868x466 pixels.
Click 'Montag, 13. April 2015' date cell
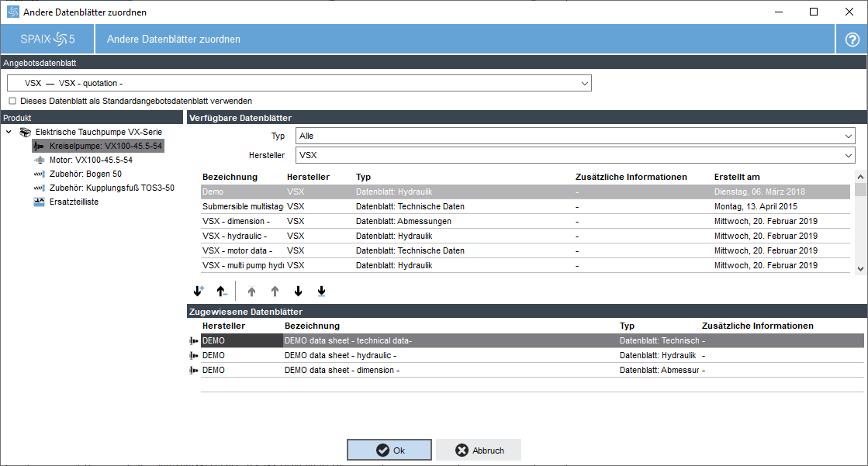[756, 206]
